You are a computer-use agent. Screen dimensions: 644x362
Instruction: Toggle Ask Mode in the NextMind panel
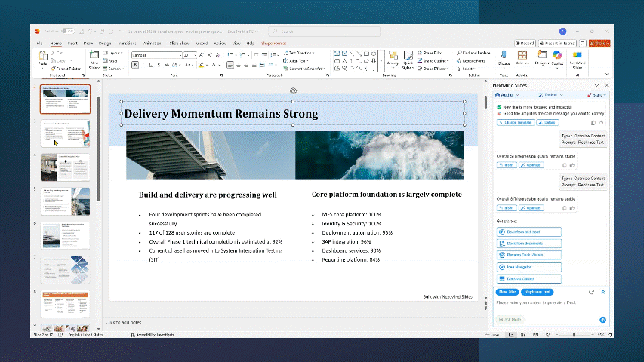[510, 319]
